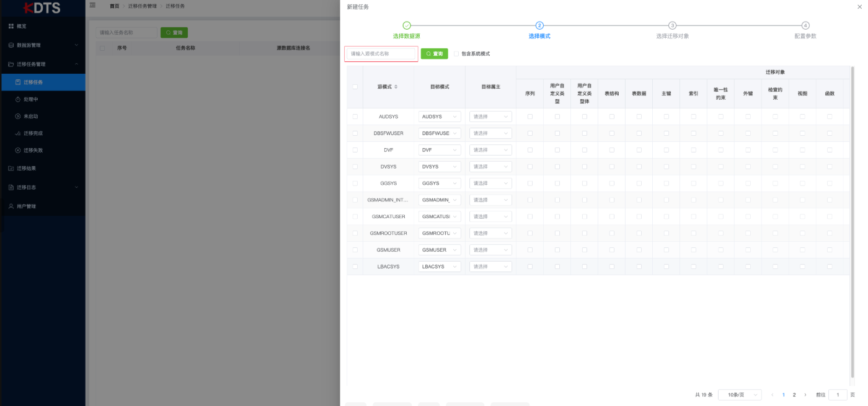This screenshot has width=868, height=406.
Task: Open the DVF target schema dropdown
Action: (440, 150)
